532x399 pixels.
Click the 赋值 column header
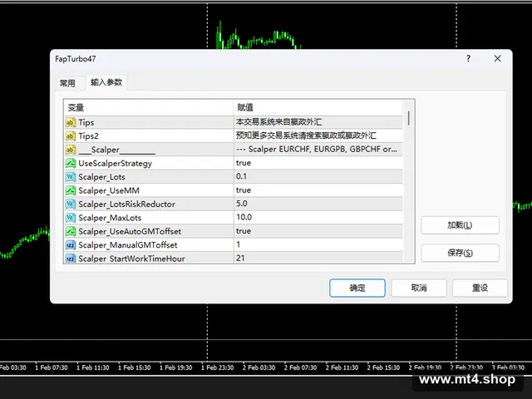pyautogui.click(x=318, y=107)
